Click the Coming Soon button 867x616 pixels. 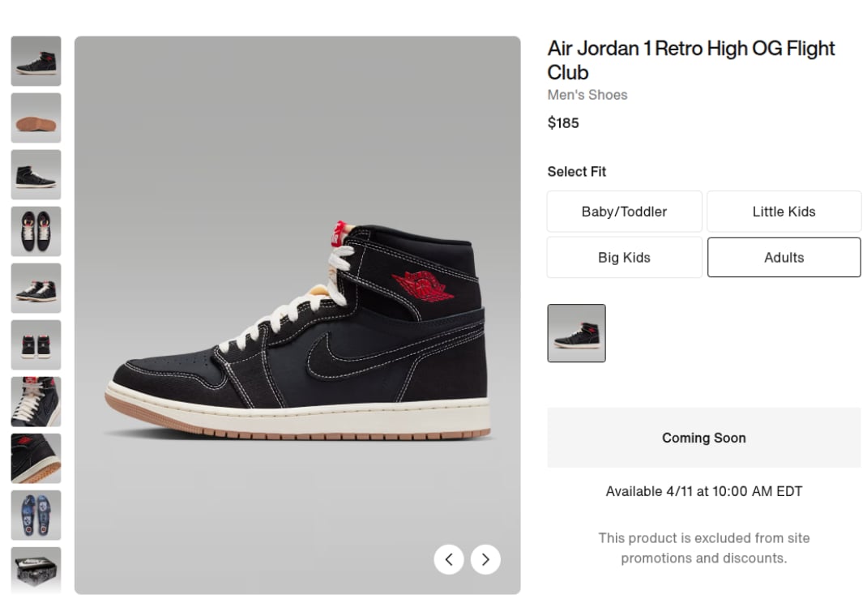pyautogui.click(x=703, y=438)
